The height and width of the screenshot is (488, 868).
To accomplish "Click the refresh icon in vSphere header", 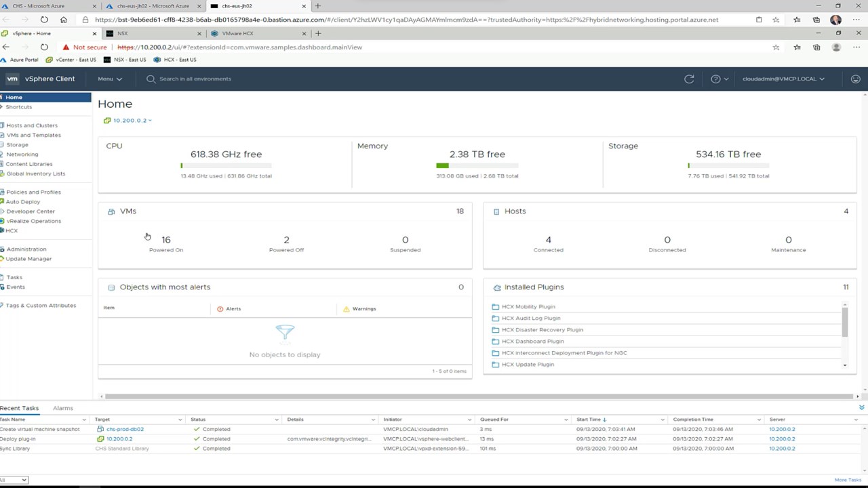I will click(x=689, y=79).
